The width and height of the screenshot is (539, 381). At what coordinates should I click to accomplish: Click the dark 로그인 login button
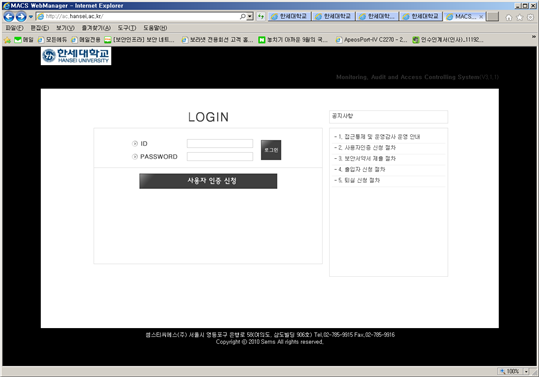pos(271,150)
